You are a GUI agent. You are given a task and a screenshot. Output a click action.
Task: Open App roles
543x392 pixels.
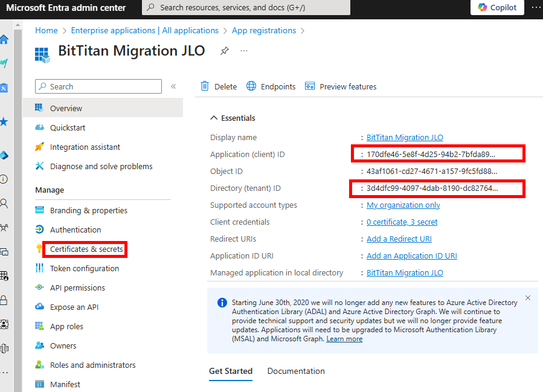pos(66,326)
